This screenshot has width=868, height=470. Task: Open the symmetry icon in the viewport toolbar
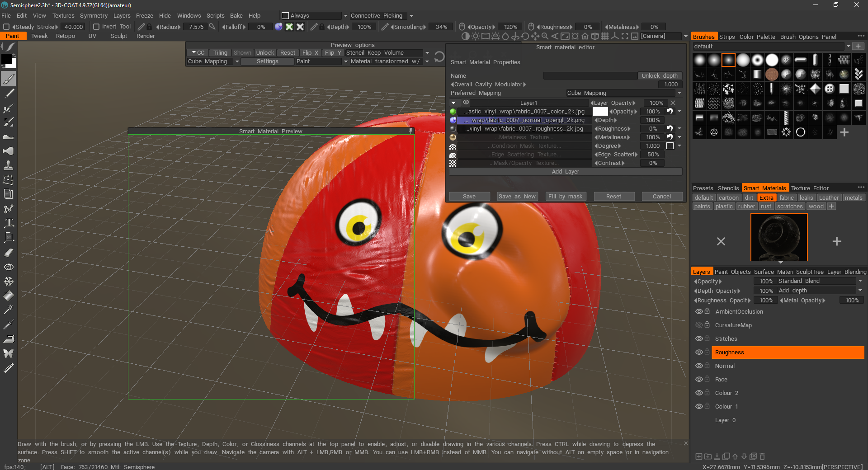tap(615, 36)
